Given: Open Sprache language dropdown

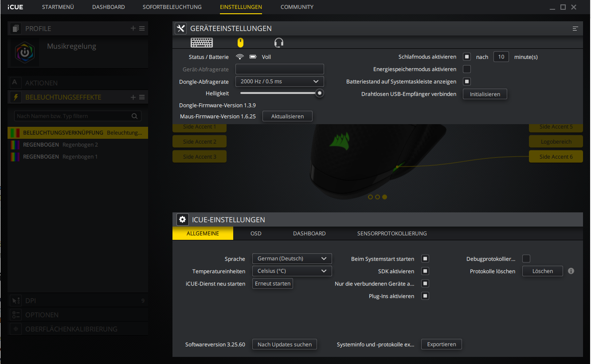Looking at the screenshot, I should coord(292,258).
